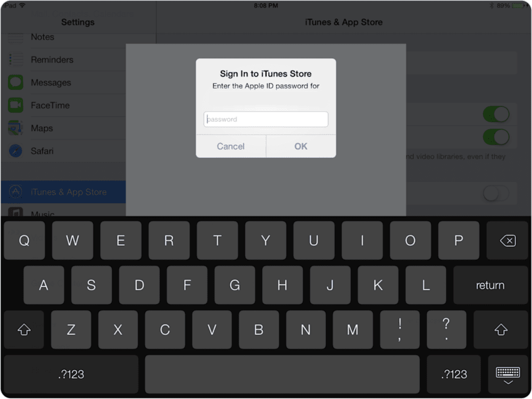Tap the right shift arrow key
Image resolution: width=532 pixels, height=399 pixels.
pyautogui.click(x=501, y=329)
